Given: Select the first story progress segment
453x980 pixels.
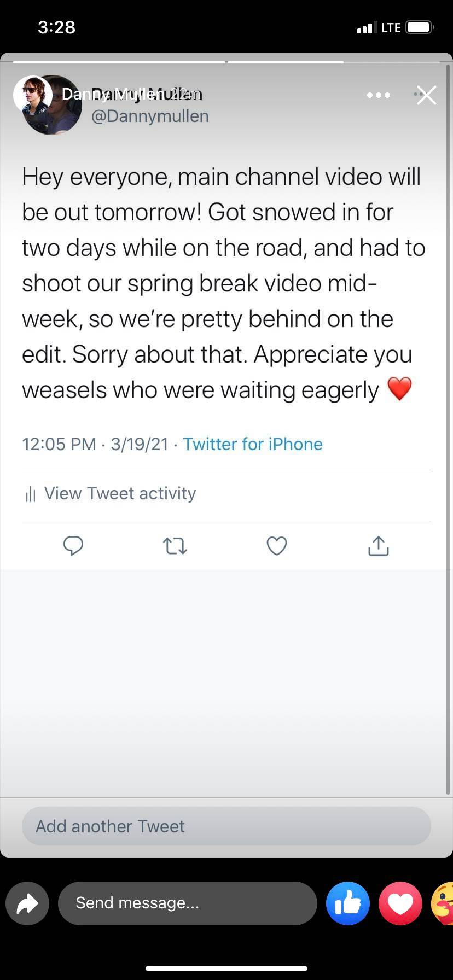Looking at the screenshot, I should 119,62.
